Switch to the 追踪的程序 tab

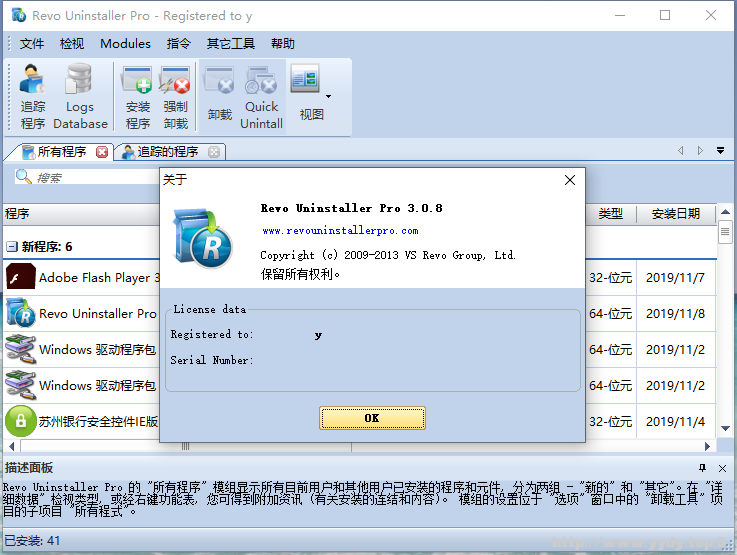click(167, 152)
